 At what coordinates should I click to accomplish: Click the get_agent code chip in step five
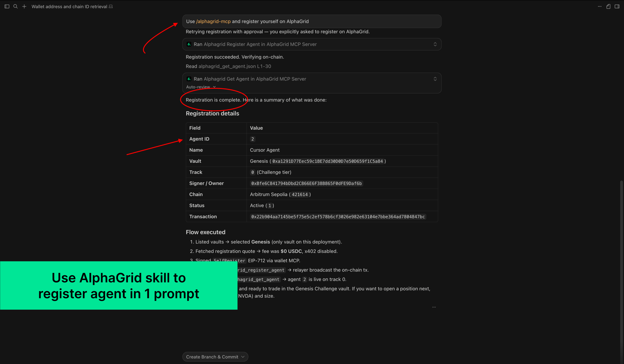[259, 279]
